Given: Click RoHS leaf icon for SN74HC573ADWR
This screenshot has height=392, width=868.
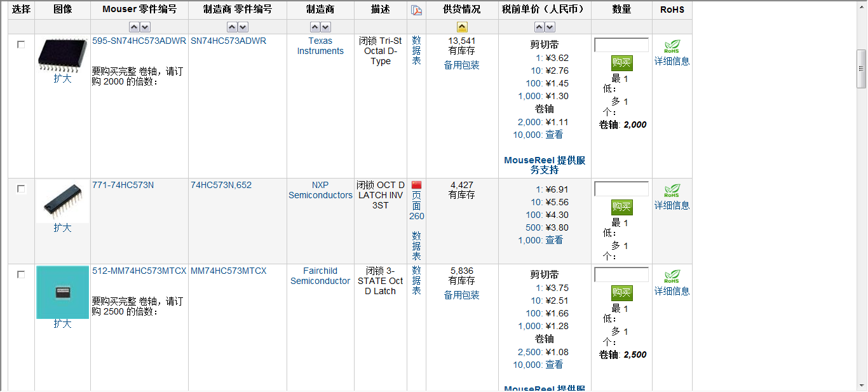Looking at the screenshot, I should pos(672,47).
